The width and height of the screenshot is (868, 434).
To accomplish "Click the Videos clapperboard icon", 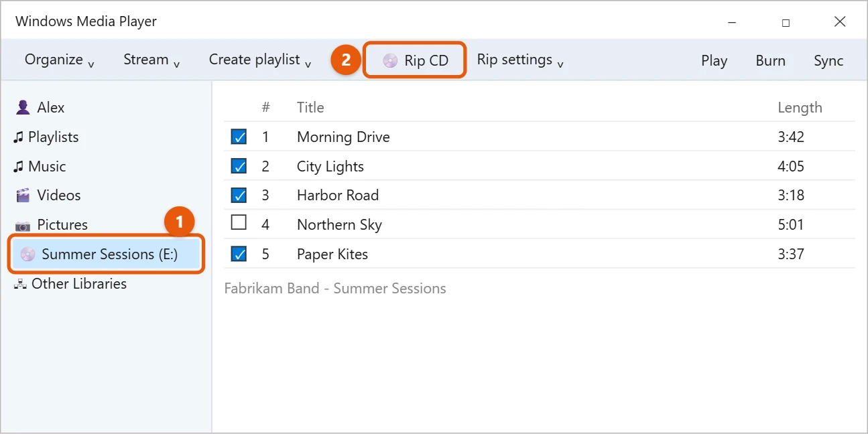I will pos(23,196).
